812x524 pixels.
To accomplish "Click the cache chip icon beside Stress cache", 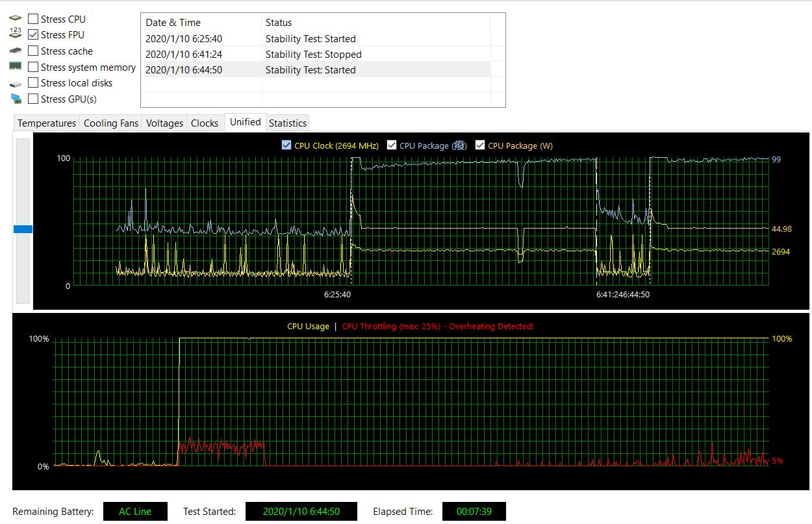I will (x=16, y=51).
